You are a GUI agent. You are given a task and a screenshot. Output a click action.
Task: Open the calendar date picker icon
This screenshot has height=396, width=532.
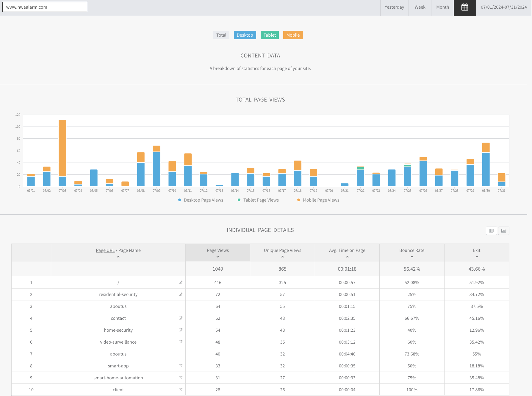464,7
